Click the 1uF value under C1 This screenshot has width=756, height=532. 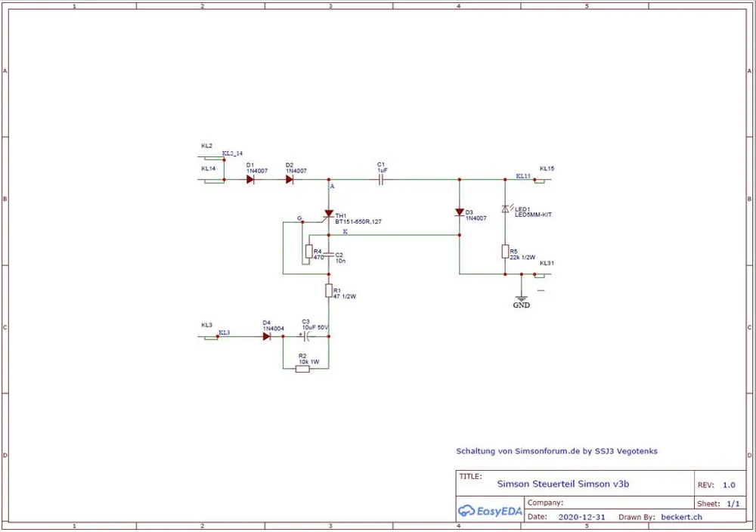[383, 170]
